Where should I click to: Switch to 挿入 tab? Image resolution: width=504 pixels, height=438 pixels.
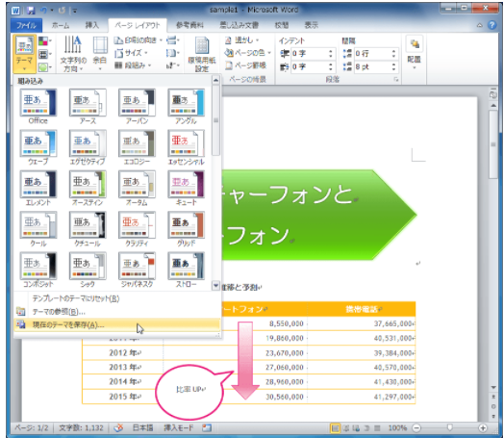[x=92, y=25]
